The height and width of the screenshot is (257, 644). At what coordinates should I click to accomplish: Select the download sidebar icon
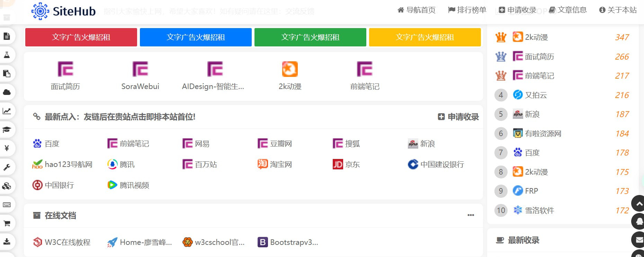click(7, 241)
